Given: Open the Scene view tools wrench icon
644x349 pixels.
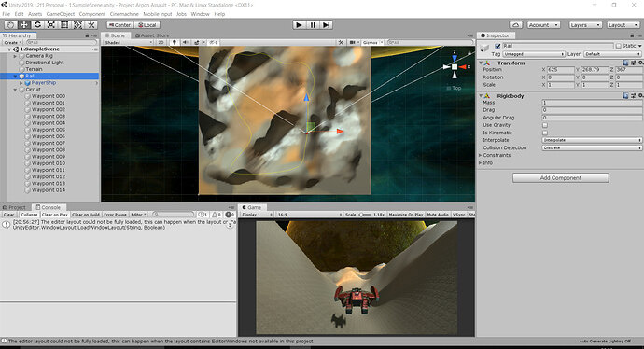Looking at the screenshot, I should [341, 42].
